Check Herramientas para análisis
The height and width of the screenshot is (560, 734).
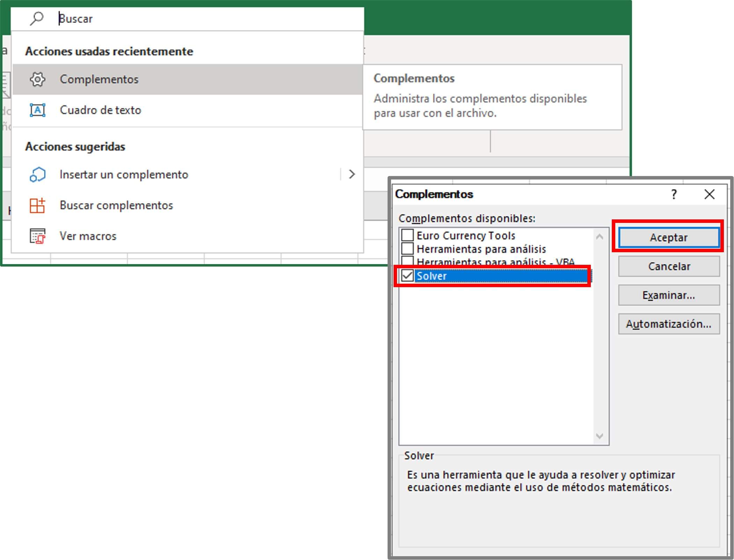(x=407, y=249)
